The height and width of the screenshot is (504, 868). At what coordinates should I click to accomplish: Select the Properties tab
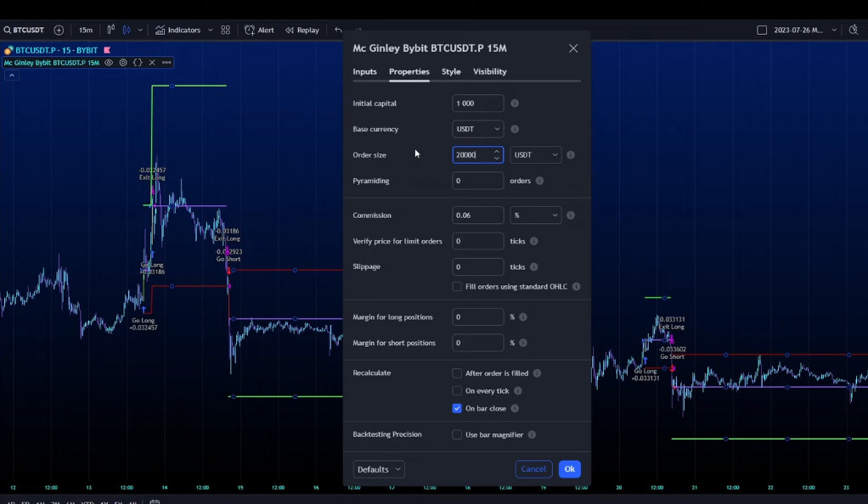point(409,71)
